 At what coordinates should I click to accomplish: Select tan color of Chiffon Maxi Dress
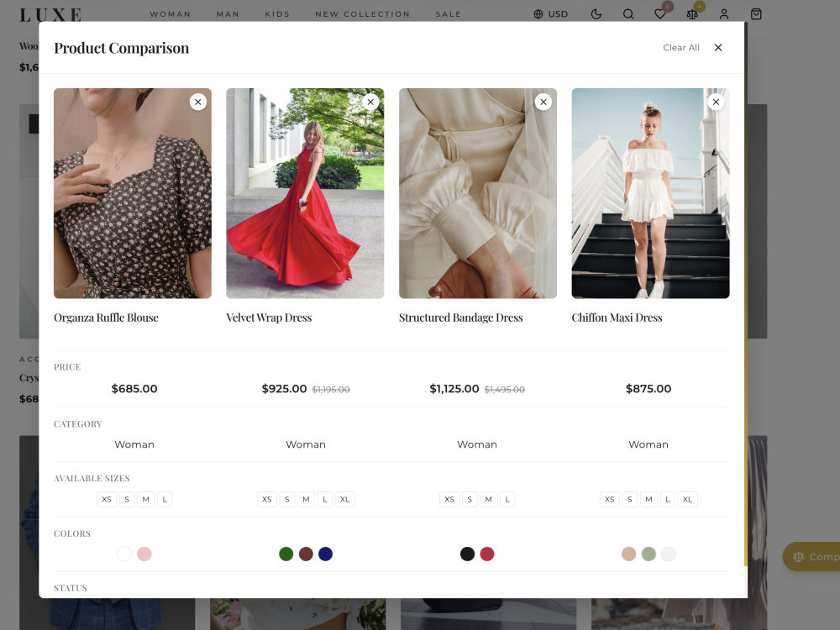(629, 554)
